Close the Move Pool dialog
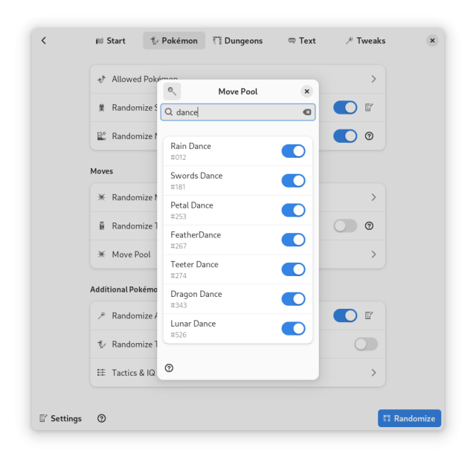The height and width of the screenshot is (465, 476). tap(306, 92)
